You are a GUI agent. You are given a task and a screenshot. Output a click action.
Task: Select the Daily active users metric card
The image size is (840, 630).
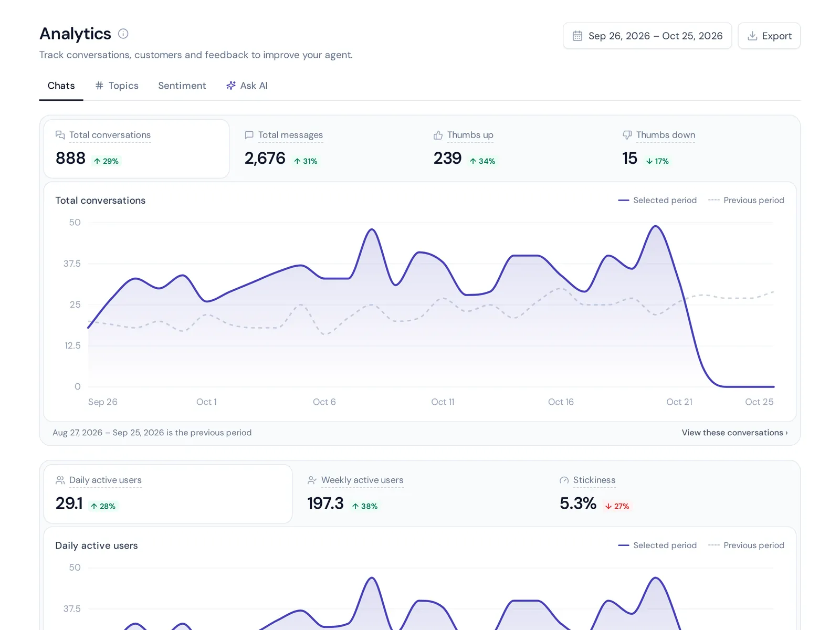click(x=168, y=494)
